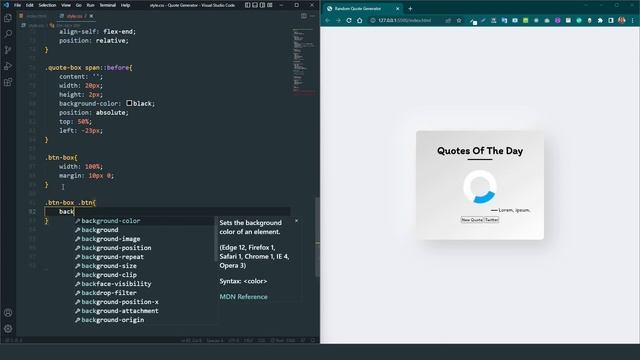
Task: Open the Edit menu in VS Code
Action: click(30, 5)
